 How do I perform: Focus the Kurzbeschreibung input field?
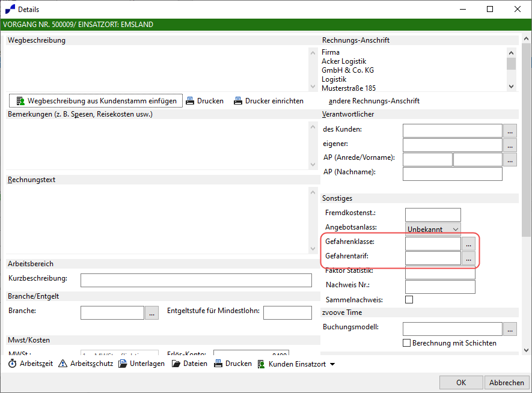coord(196,280)
